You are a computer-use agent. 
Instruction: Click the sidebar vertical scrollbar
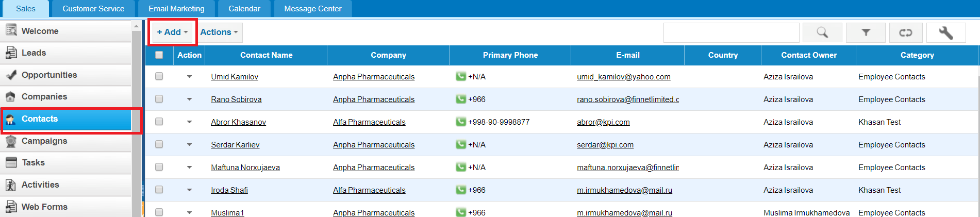[136, 119]
